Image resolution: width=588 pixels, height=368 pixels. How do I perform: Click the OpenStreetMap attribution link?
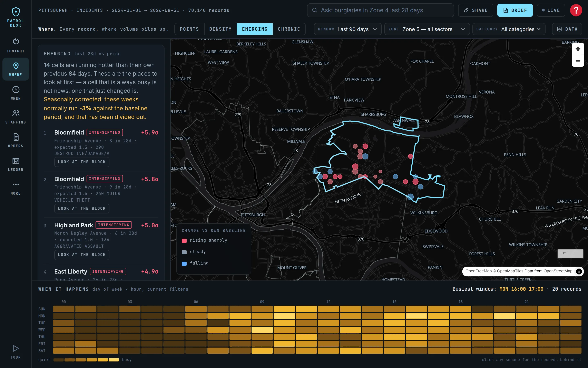click(x=558, y=271)
